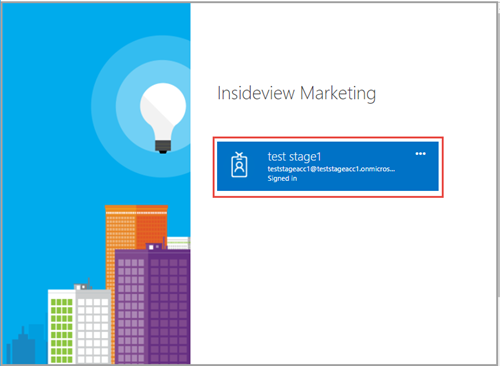
Task: Click the teststageacc1 email address text
Action: (x=331, y=169)
